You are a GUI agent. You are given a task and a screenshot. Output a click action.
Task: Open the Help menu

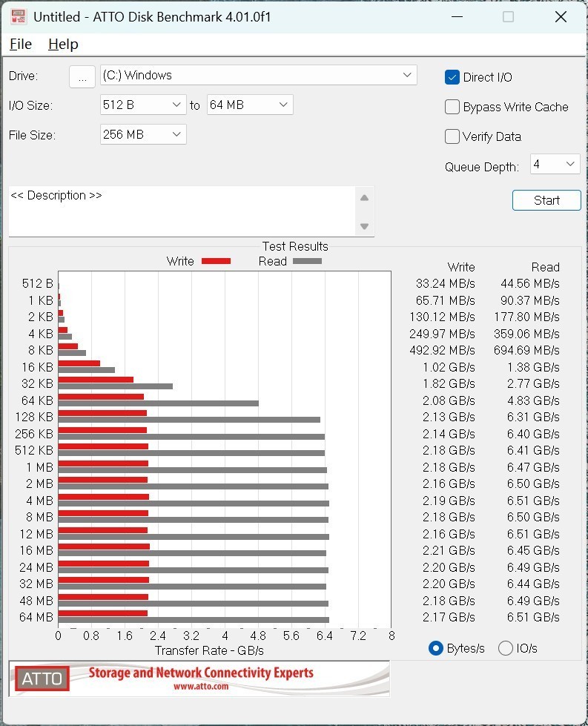tap(63, 44)
